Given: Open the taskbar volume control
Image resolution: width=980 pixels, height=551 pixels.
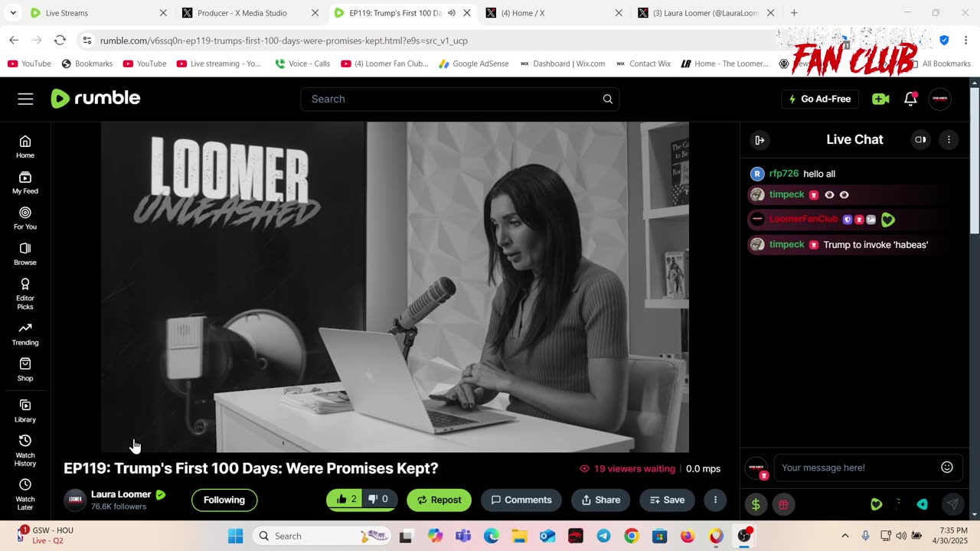Looking at the screenshot, I should tap(901, 536).
